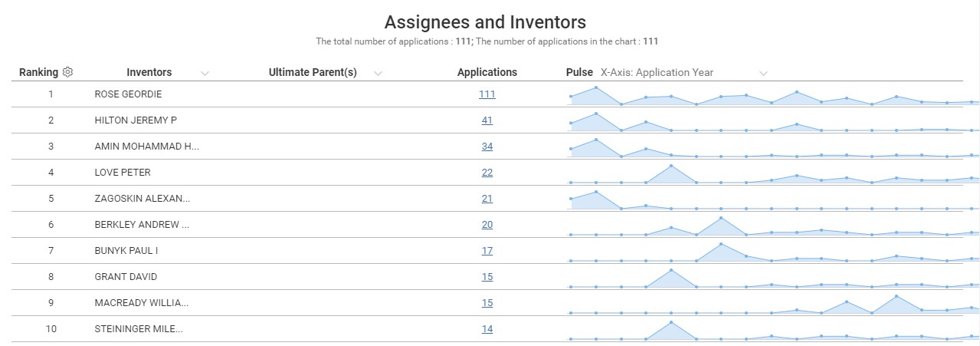Select the 20 applications link for Berkley
The height and width of the screenshot is (346, 980).
point(487,225)
